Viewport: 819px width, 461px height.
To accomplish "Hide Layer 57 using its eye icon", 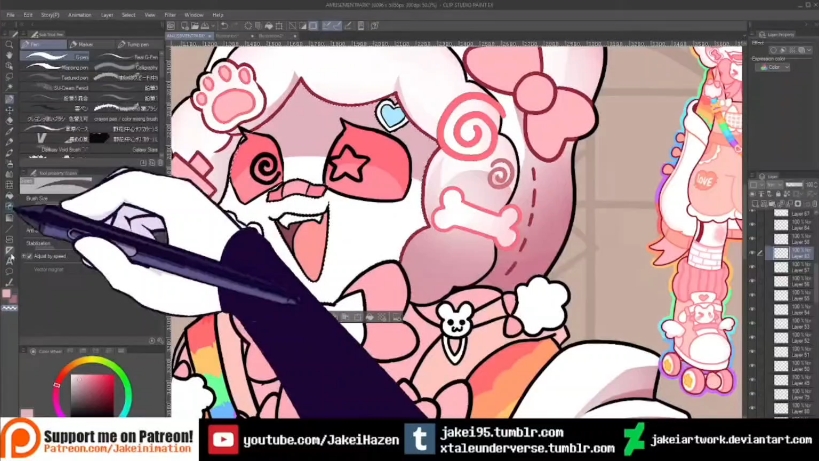I will tap(752, 267).
